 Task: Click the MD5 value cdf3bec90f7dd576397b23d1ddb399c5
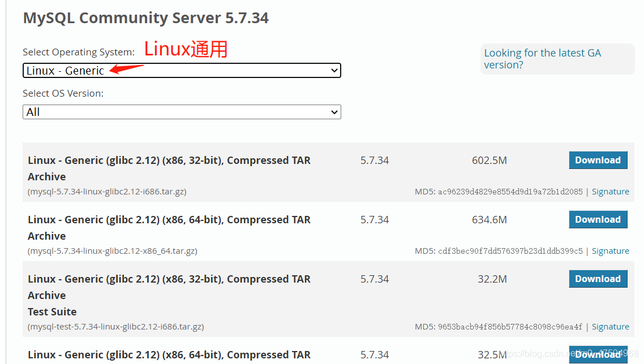510,251
